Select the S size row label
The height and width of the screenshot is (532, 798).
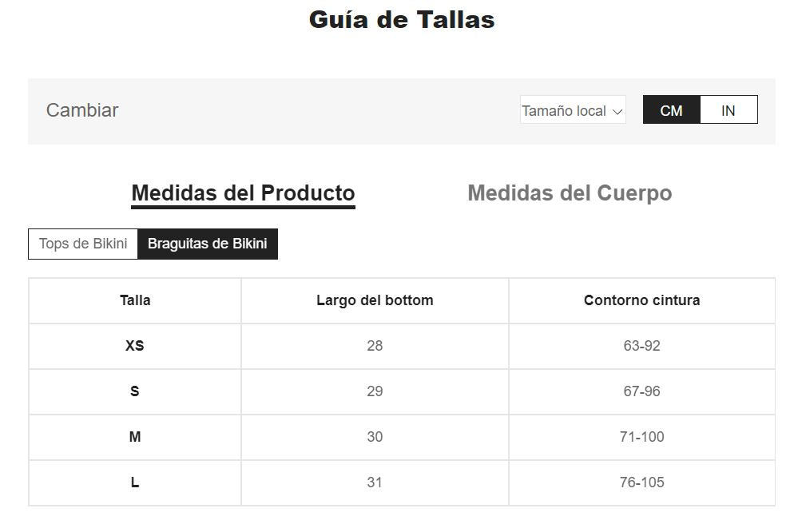pyautogui.click(x=135, y=391)
